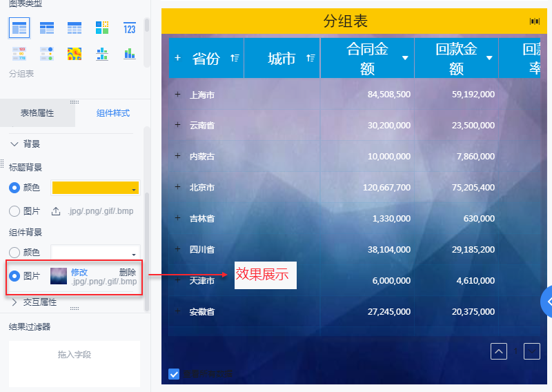Expand the 安徽省 row
Screen dimensions: 552x392
pos(178,311)
